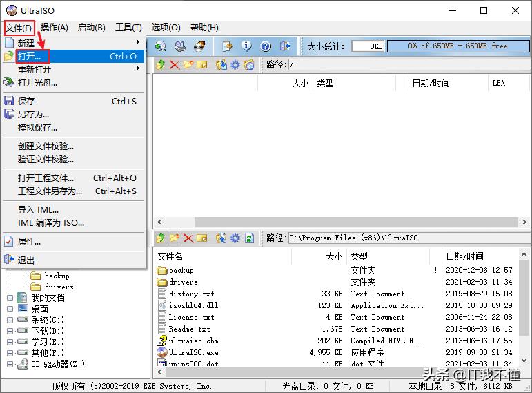Open the 工具(T) menu
This screenshot has width=532, height=393.
[128, 28]
